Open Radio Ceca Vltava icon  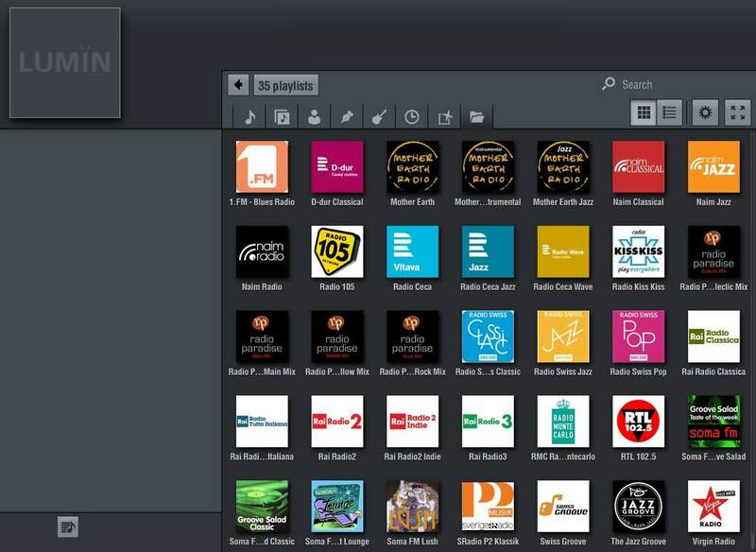point(412,251)
